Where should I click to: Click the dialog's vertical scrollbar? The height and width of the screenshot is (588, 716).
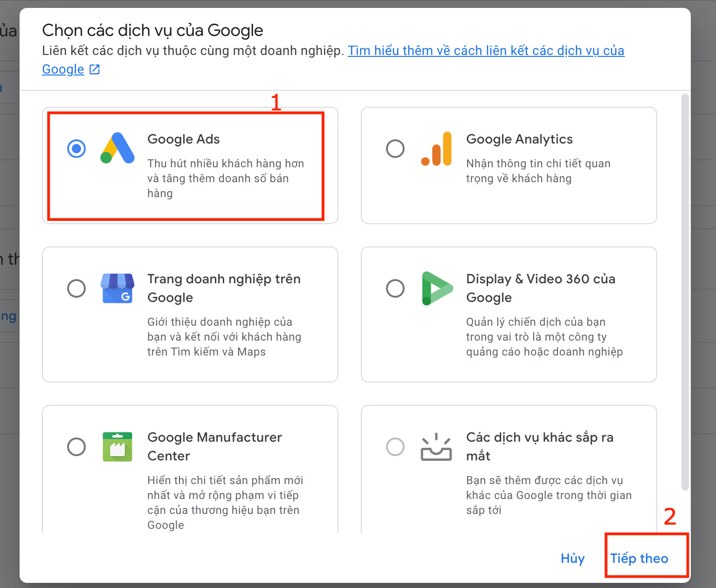685,292
